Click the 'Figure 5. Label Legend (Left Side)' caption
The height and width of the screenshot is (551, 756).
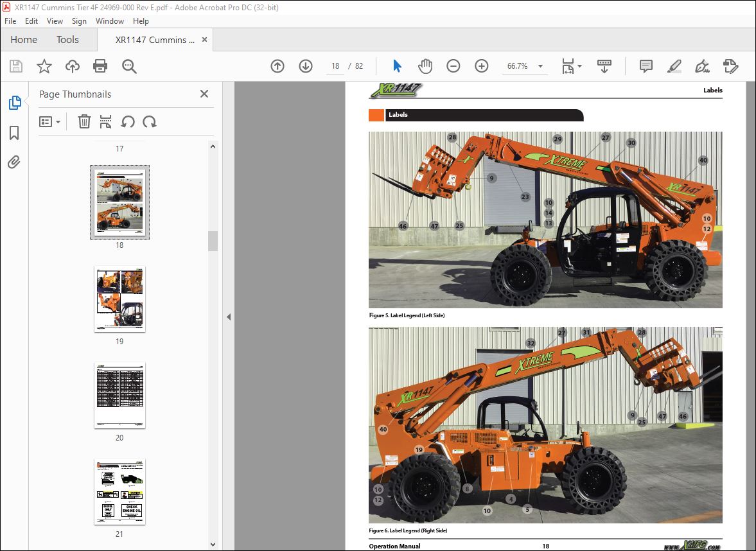[x=407, y=315]
